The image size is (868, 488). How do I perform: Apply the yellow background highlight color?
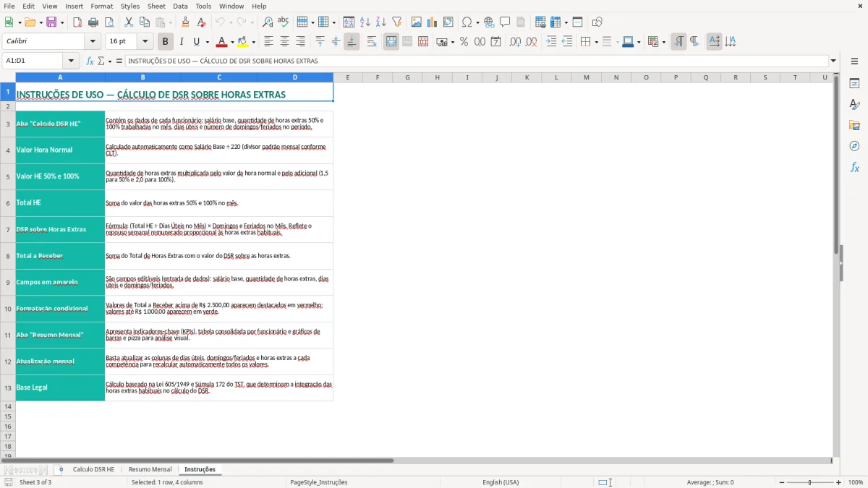243,42
